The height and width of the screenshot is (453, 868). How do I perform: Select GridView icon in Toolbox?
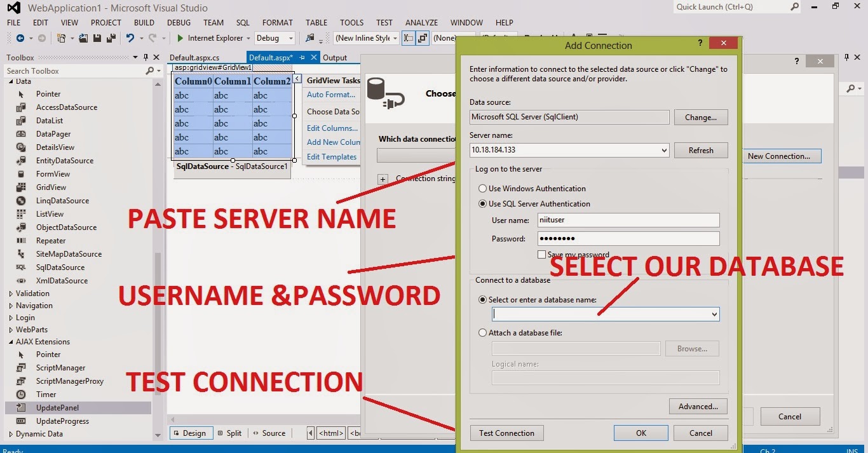(x=21, y=187)
